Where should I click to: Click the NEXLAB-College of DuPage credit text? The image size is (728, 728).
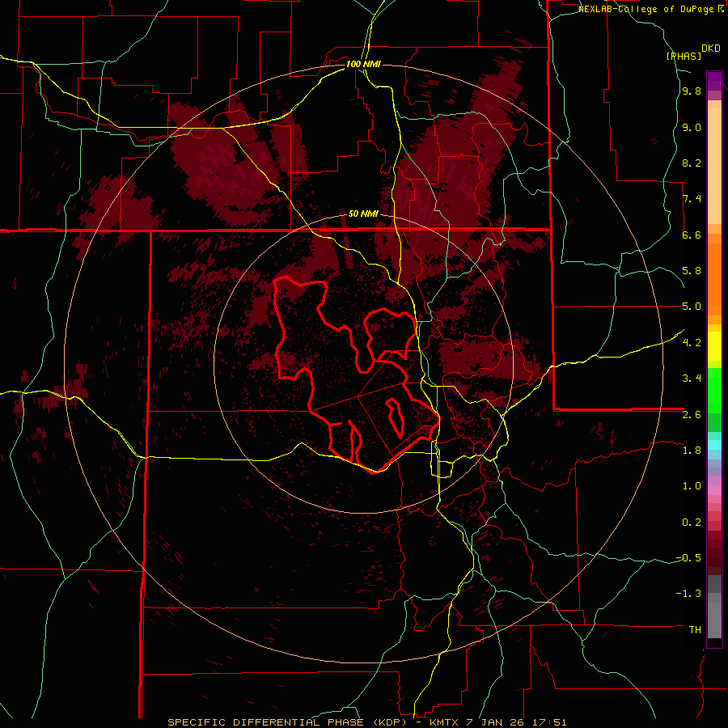click(x=647, y=9)
